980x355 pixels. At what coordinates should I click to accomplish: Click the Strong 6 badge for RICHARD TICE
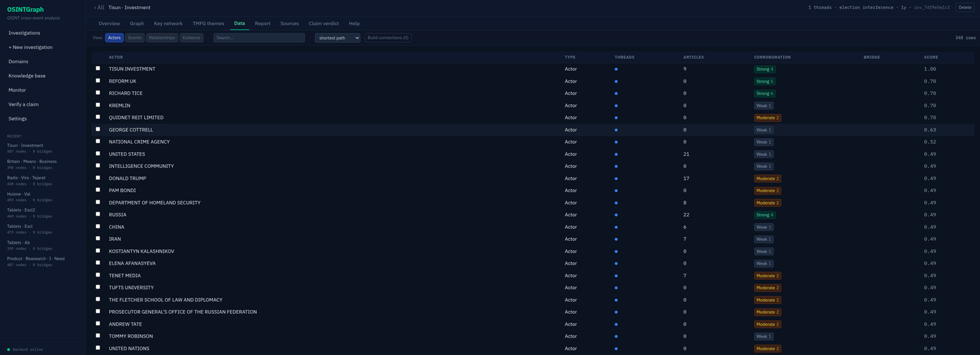(x=764, y=93)
